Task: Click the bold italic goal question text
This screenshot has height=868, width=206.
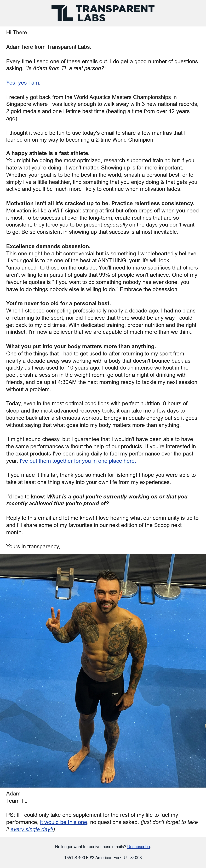Action: coord(97,500)
